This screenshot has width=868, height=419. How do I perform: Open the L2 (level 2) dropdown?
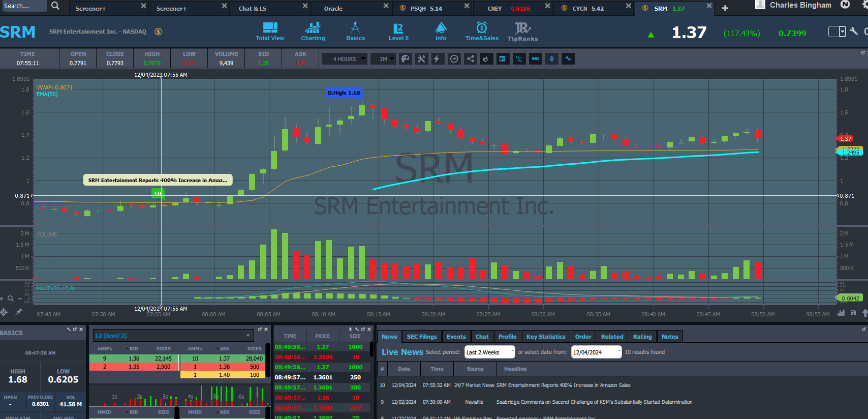(173, 336)
